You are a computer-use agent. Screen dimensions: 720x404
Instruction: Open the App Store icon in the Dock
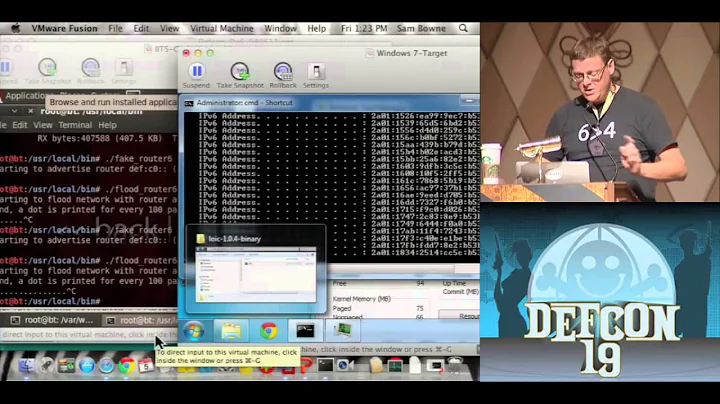(x=86, y=365)
